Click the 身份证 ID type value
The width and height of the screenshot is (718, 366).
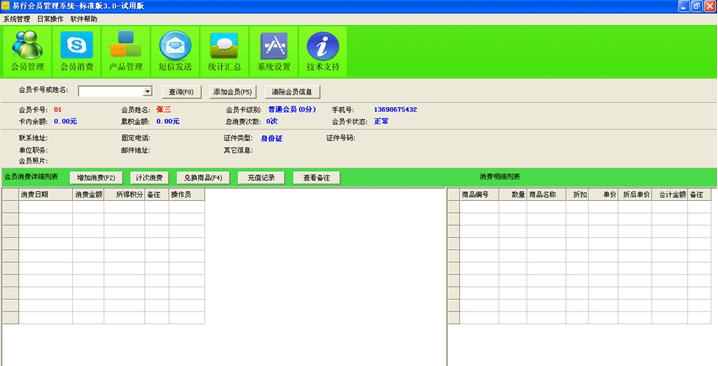point(272,138)
